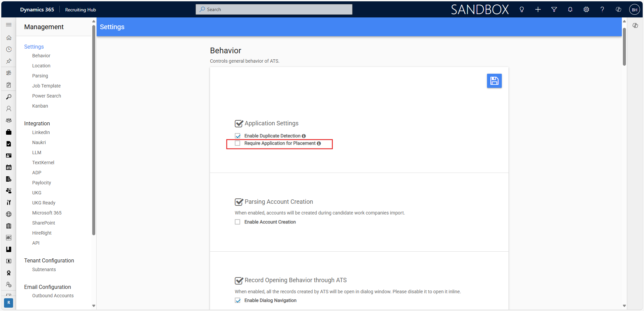Open the group of people sidebar icon
Image resolution: width=644 pixels, height=311 pixels.
pos(9,120)
